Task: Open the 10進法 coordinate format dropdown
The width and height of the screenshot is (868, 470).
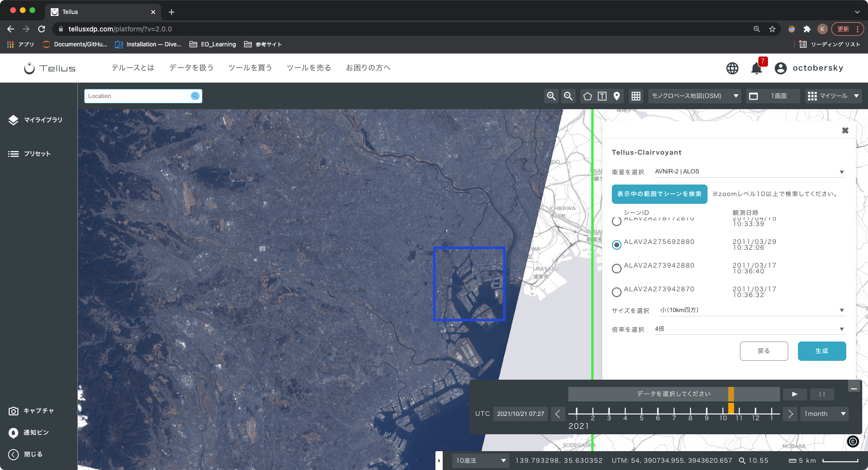Action: (481, 460)
